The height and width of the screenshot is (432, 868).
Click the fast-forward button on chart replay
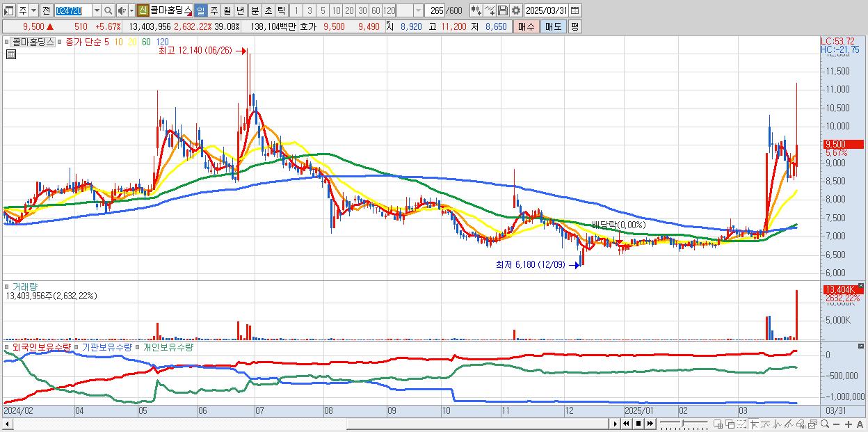[x=650, y=424]
